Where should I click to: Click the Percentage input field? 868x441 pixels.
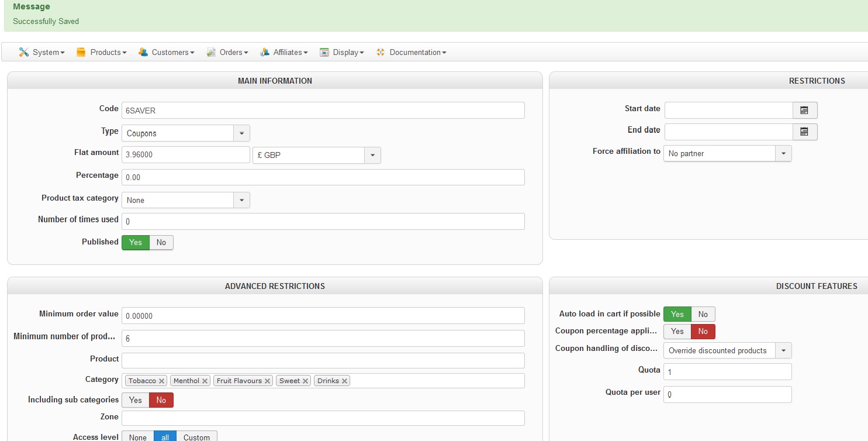(323, 177)
